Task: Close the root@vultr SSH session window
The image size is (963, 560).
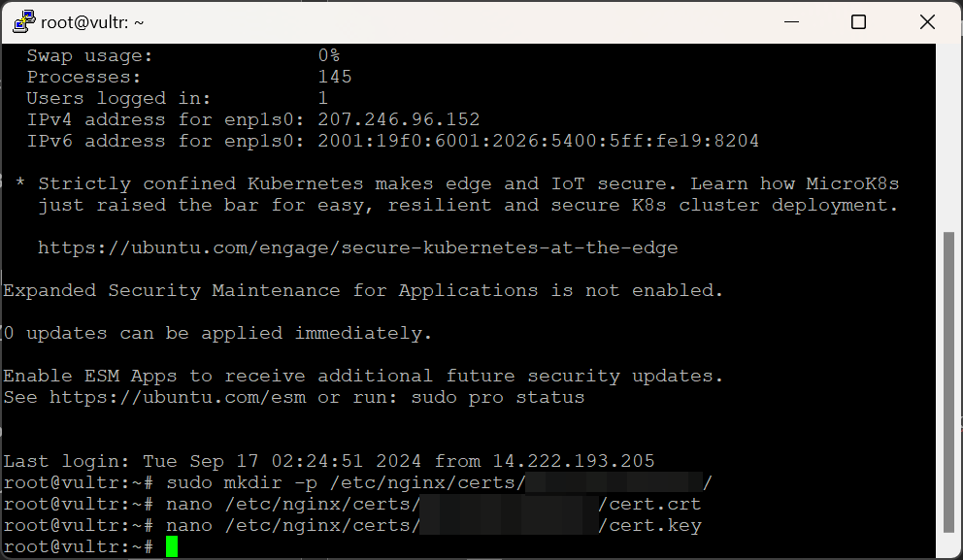Action: [x=925, y=22]
